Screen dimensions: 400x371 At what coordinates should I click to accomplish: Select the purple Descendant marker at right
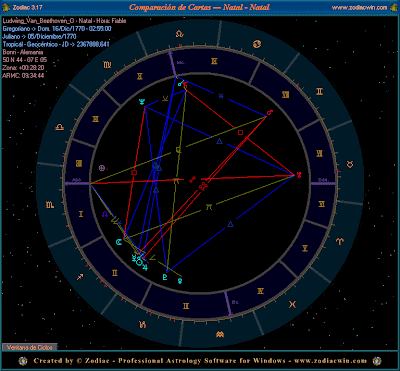coord(323,183)
